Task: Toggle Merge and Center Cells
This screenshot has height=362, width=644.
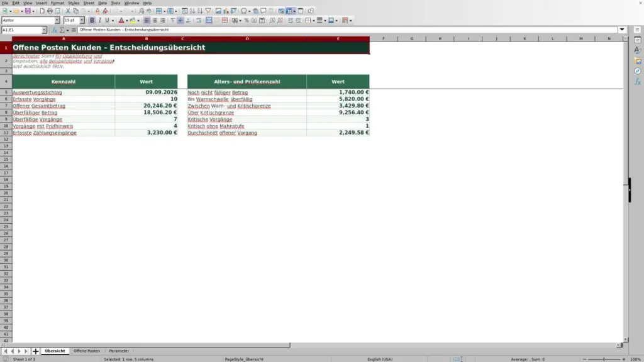Action: click(x=209, y=21)
